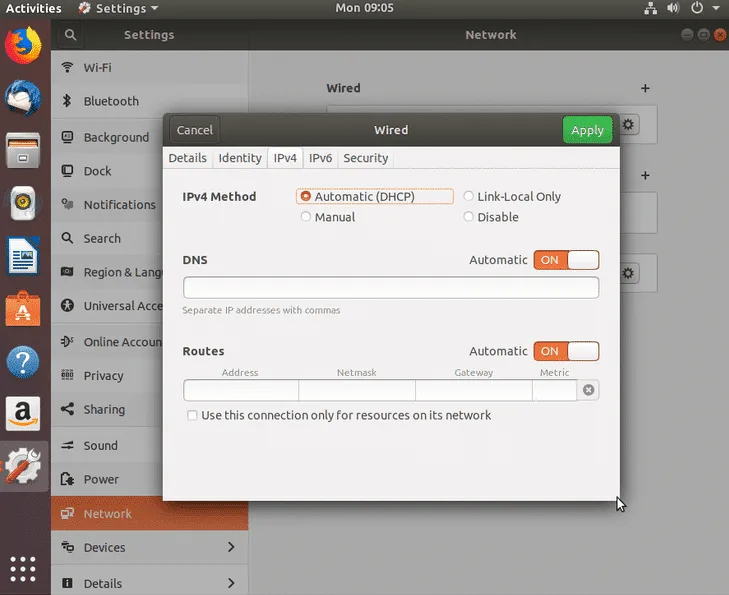729x595 pixels.
Task: Open the power icon in top bar
Action: coord(696,8)
